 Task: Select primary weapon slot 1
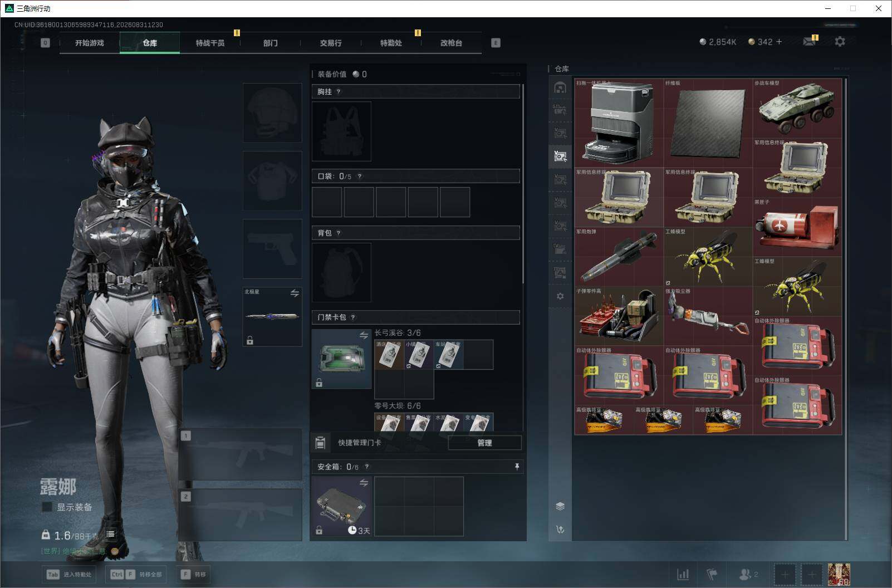pos(241,454)
